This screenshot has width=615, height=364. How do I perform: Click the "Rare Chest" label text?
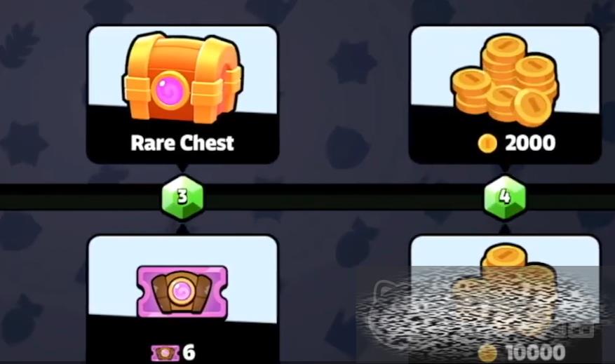182,143
